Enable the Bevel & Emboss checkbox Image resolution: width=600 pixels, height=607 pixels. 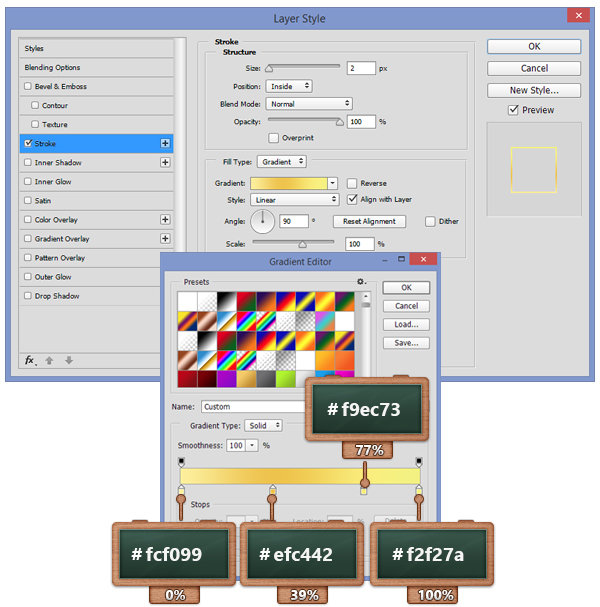pyautogui.click(x=28, y=86)
